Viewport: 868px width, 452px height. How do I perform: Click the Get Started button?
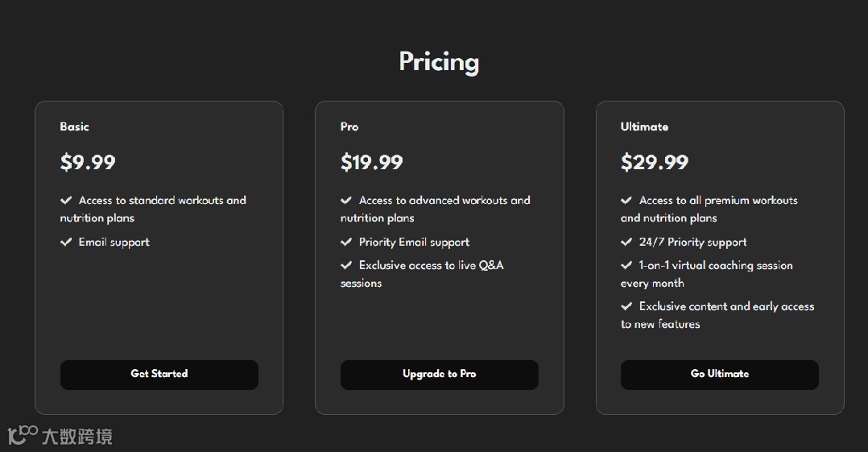tap(159, 375)
